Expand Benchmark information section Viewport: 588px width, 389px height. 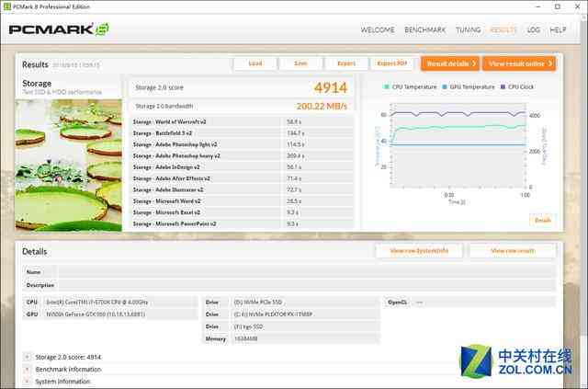pyautogui.click(x=28, y=369)
